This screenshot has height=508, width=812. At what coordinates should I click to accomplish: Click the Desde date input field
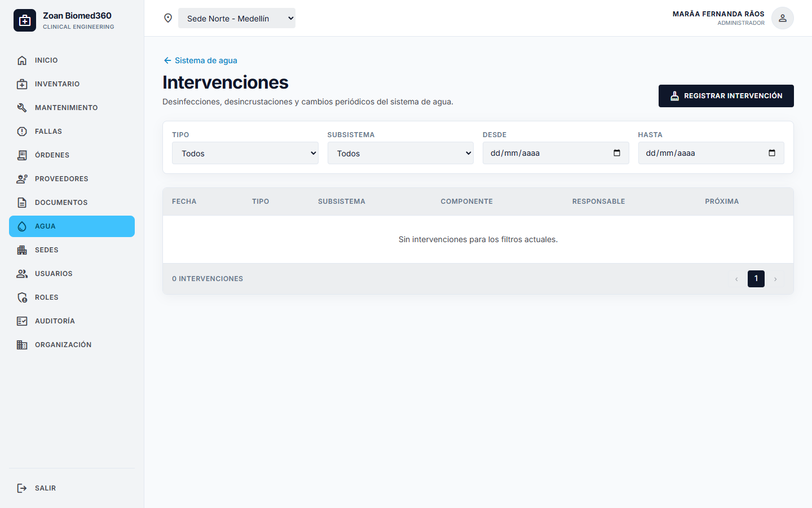555,153
